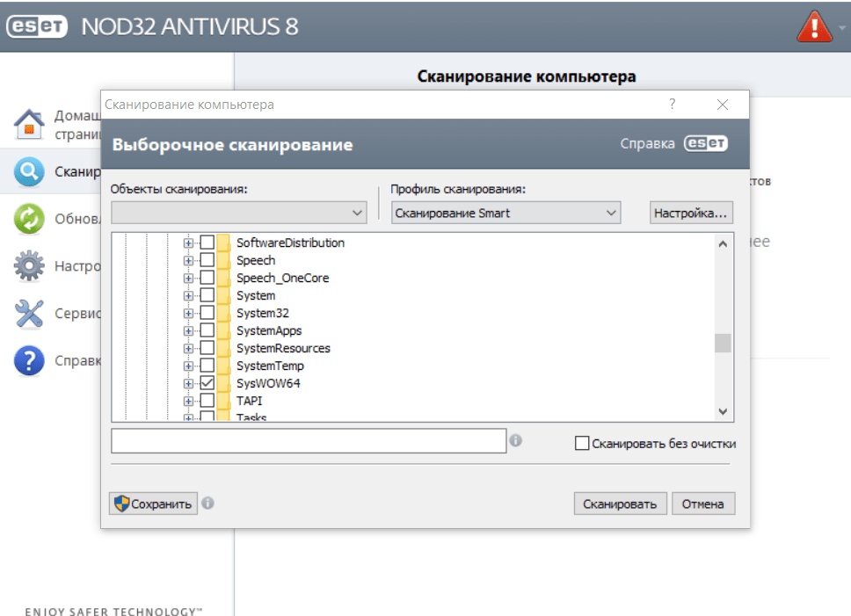
Task: Select the Speech_OneCore folder label
Action: coord(283,278)
